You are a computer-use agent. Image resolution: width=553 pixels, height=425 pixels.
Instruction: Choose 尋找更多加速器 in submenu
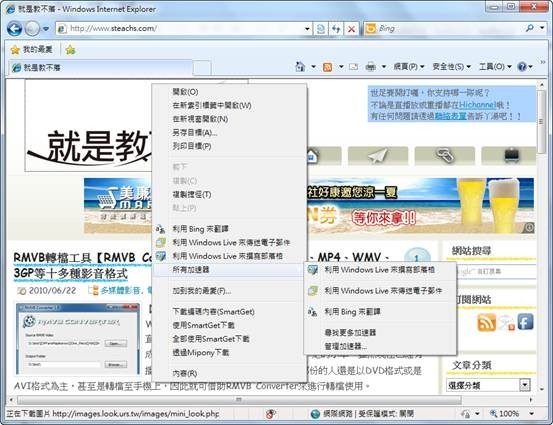pyautogui.click(x=380, y=333)
